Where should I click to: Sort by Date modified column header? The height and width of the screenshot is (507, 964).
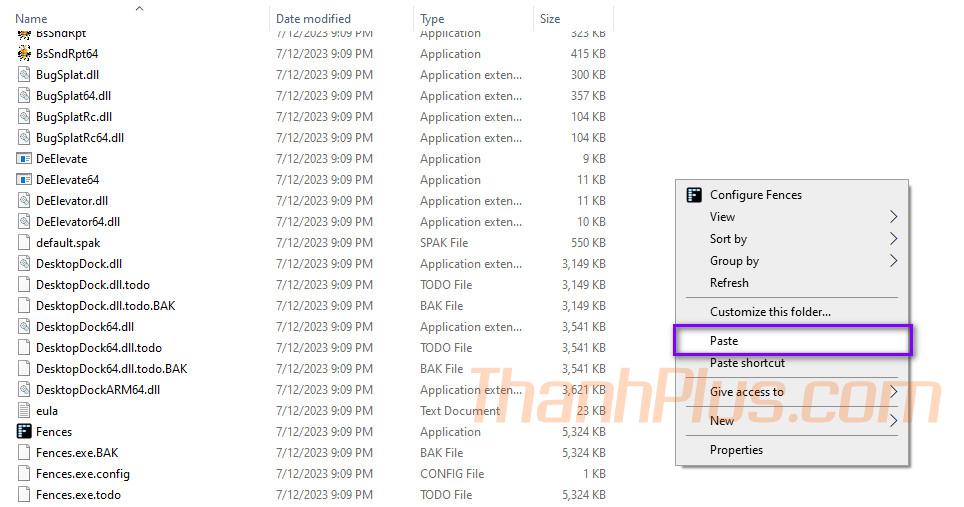[x=313, y=19]
